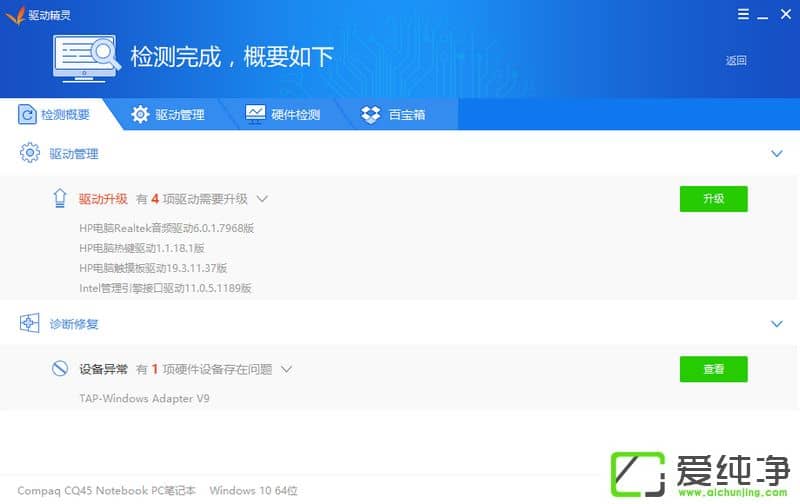800x504 pixels.
Task: Switch to the 驱动管理 tab
Action: [168, 115]
